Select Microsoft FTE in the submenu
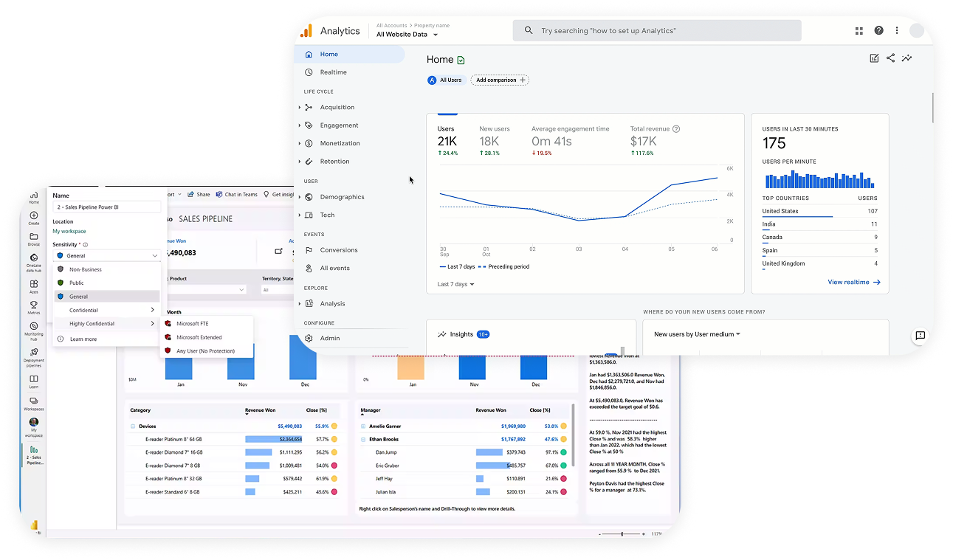 pos(207,324)
